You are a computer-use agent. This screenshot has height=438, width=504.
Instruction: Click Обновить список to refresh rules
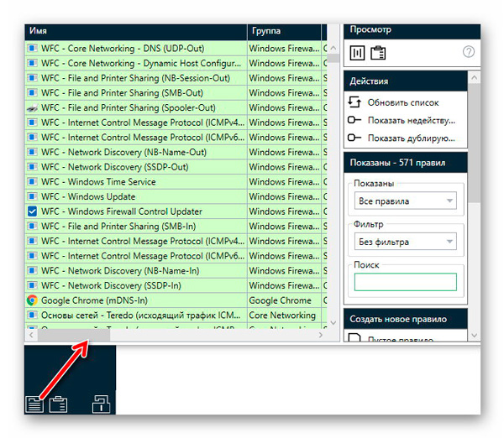click(x=402, y=102)
